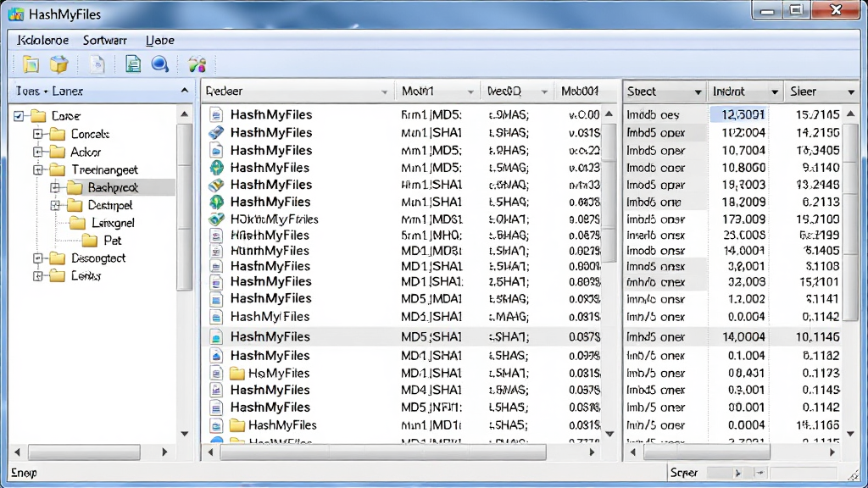Click the folder icon beside HsMyFiles
Image resolution: width=868 pixels, height=488 pixels.
[x=237, y=374]
